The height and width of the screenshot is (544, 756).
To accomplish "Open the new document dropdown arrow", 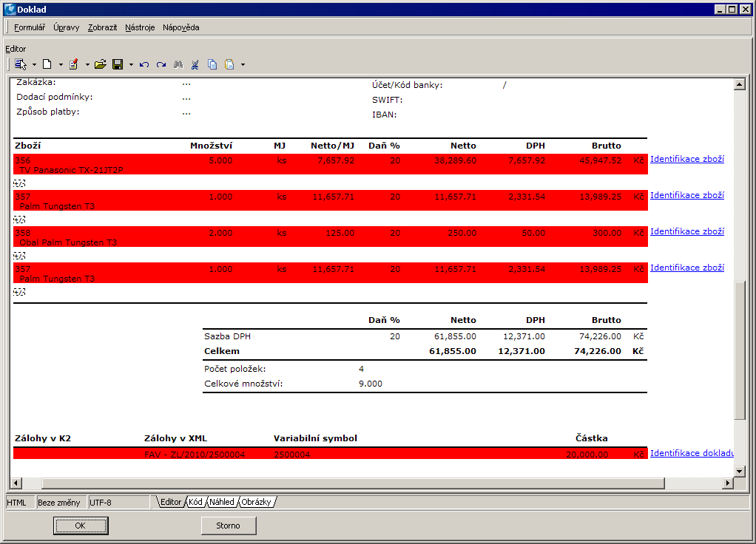I will [59, 64].
